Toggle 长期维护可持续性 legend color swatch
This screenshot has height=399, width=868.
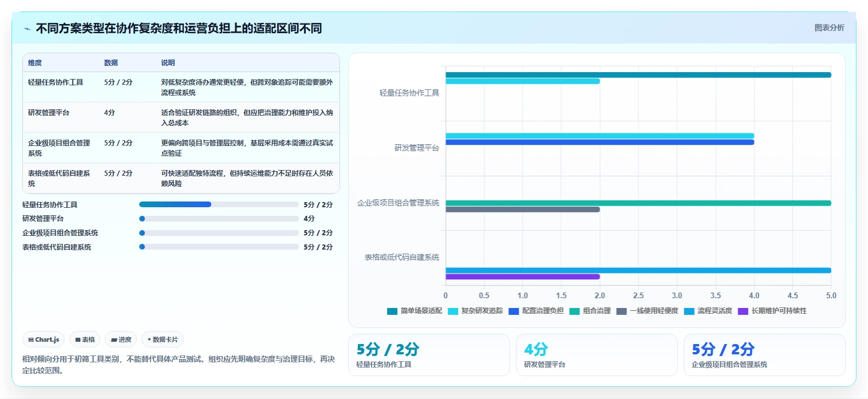(743, 311)
